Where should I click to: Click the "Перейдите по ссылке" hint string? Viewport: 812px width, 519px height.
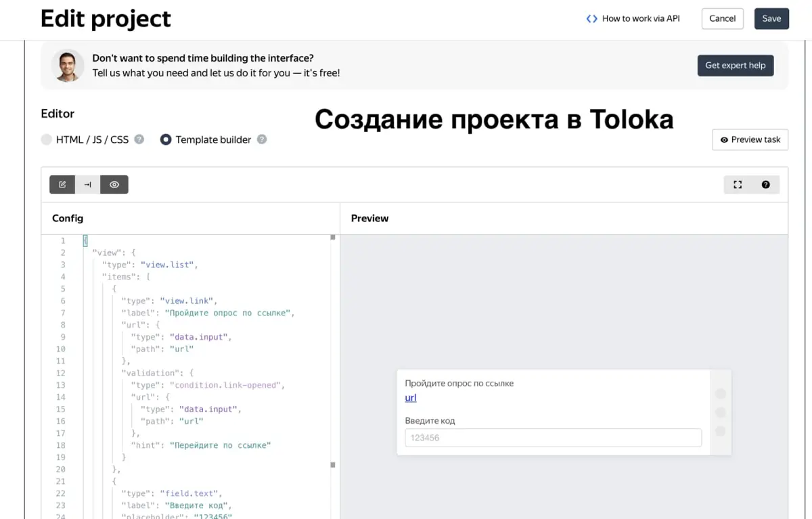click(x=221, y=445)
